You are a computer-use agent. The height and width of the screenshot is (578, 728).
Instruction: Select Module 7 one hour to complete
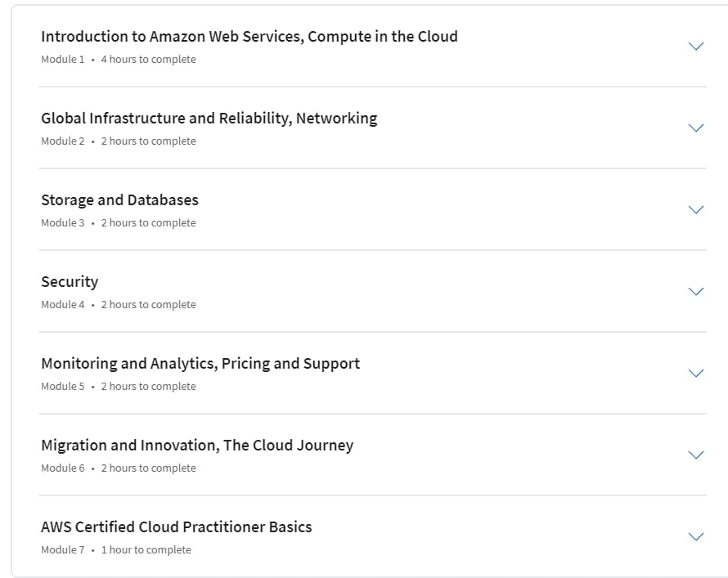click(116, 549)
